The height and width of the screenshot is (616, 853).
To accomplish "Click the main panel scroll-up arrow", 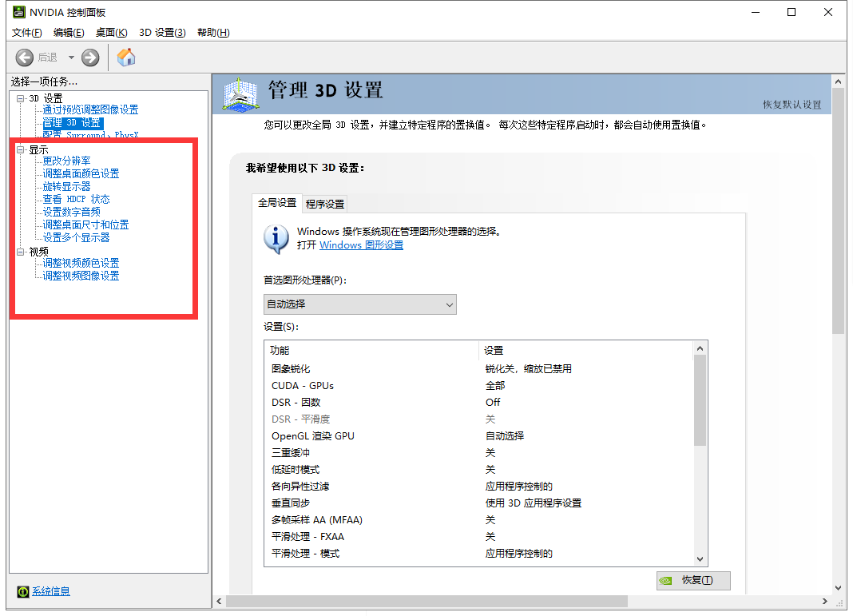I will pos(839,81).
